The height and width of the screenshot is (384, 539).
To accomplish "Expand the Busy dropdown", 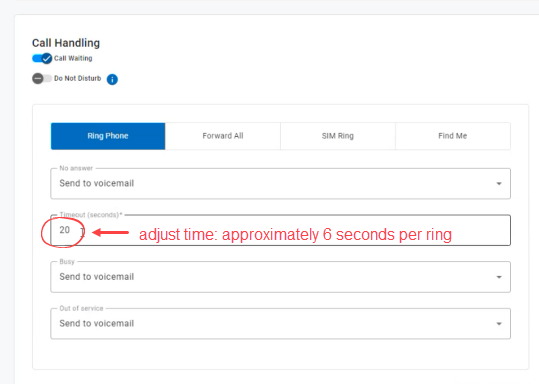I will 280,277.
